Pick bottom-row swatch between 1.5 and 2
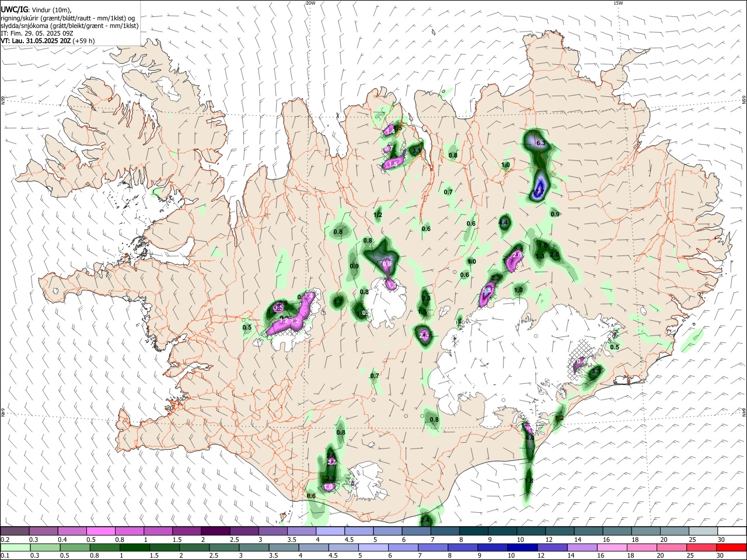 pyautogui.click(x=165, y=547)
